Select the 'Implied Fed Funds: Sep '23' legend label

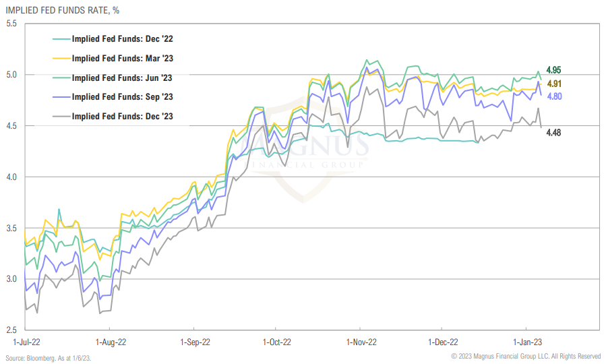(122, 97)
